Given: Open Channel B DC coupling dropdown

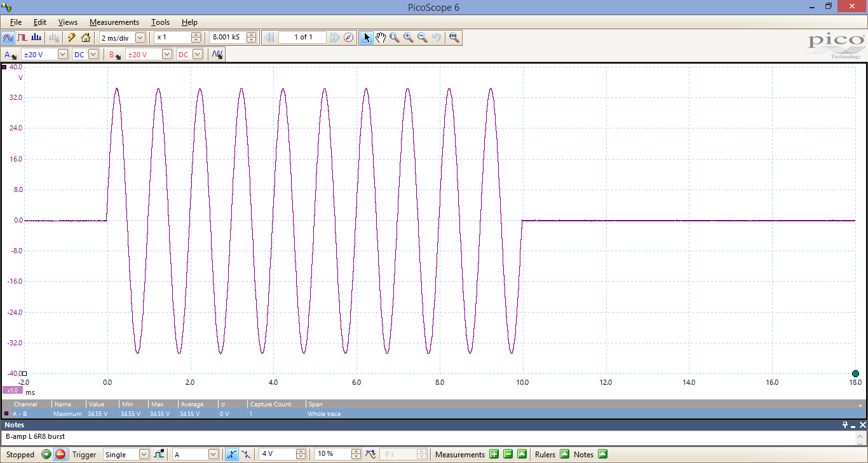Looking at the screenshot, I should click(198, 55).
